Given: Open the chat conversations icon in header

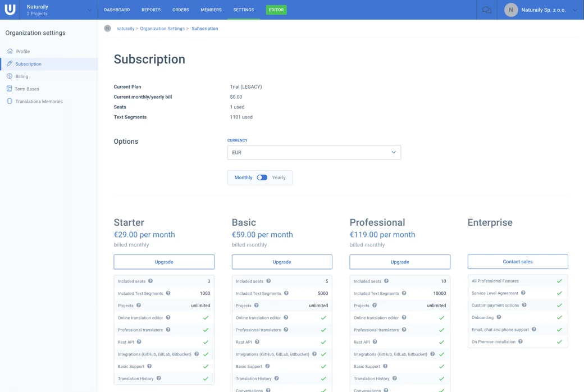Looking at the screenshot, I should [486, 10].
